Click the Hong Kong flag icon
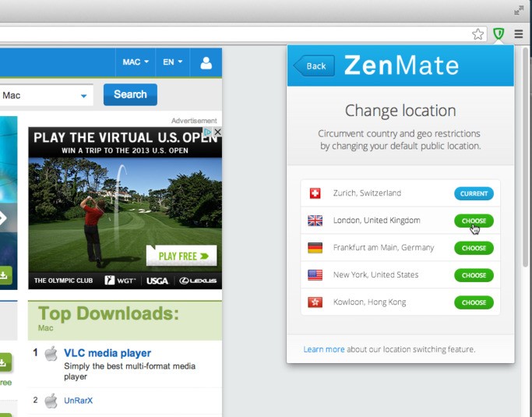Image resolution: width=532 pixels, height=417 pixels. coord(315,302)
